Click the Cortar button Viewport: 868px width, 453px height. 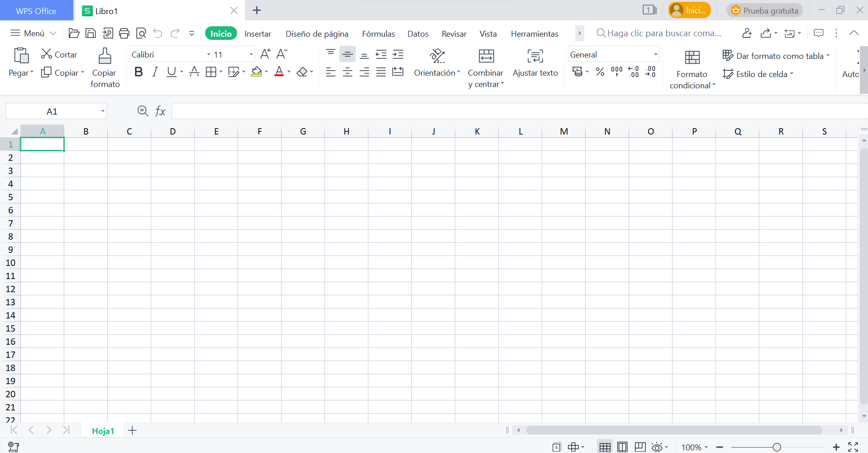pos(59,54)
